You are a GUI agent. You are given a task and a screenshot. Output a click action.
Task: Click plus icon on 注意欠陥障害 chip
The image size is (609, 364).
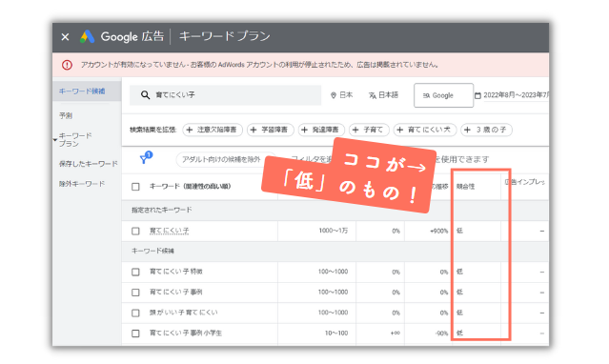coord(189,130)
